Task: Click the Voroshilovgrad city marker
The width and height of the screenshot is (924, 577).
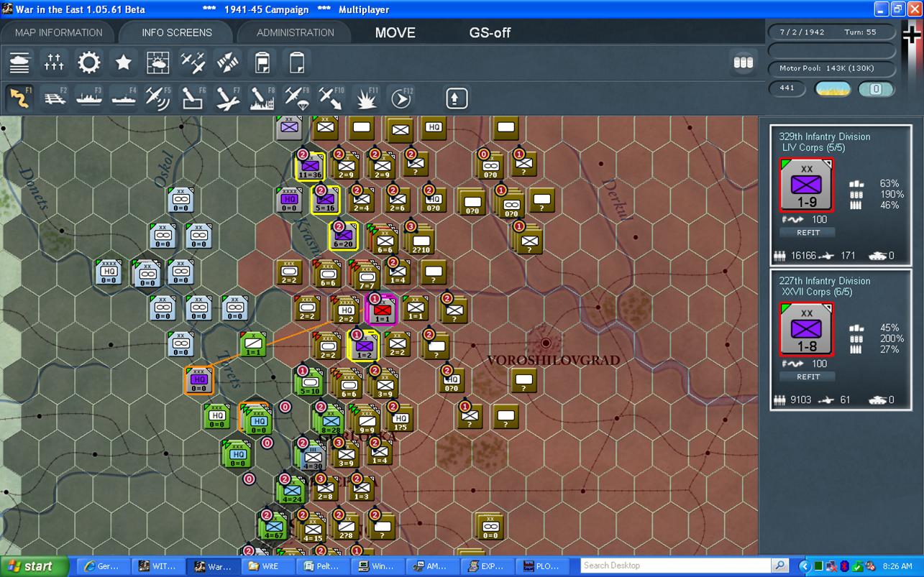Action: click(x=546, y=343)
